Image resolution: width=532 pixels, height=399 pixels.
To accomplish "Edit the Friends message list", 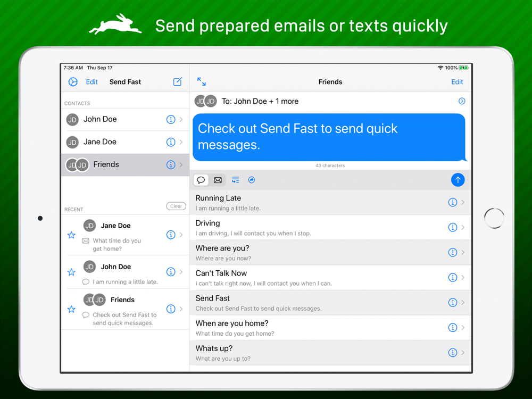I will (457, 82).
